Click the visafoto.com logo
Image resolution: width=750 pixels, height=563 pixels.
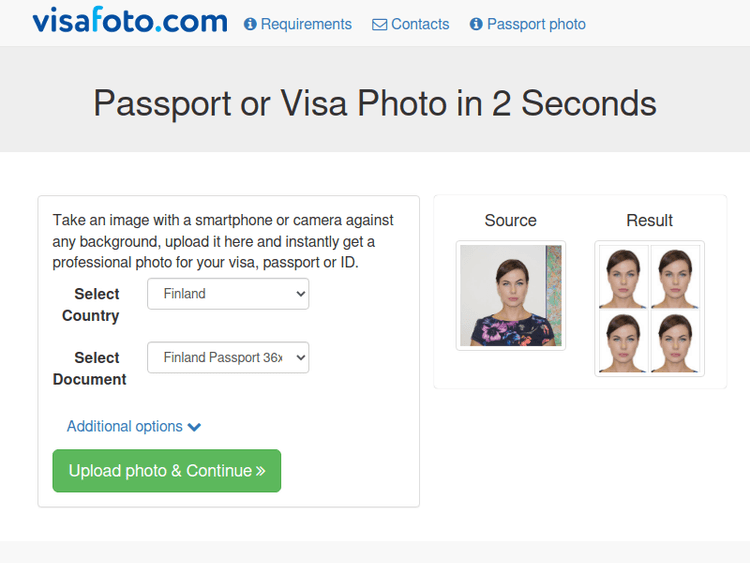coord(130,22)
